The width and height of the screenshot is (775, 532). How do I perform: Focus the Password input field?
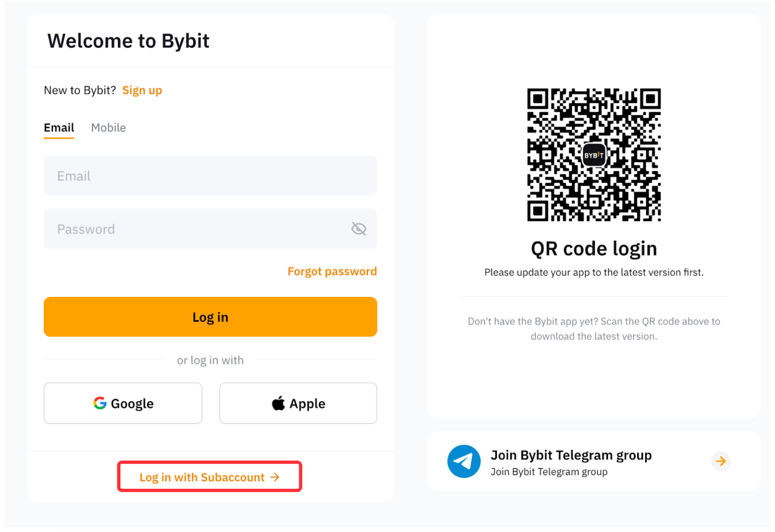(210, 229)
